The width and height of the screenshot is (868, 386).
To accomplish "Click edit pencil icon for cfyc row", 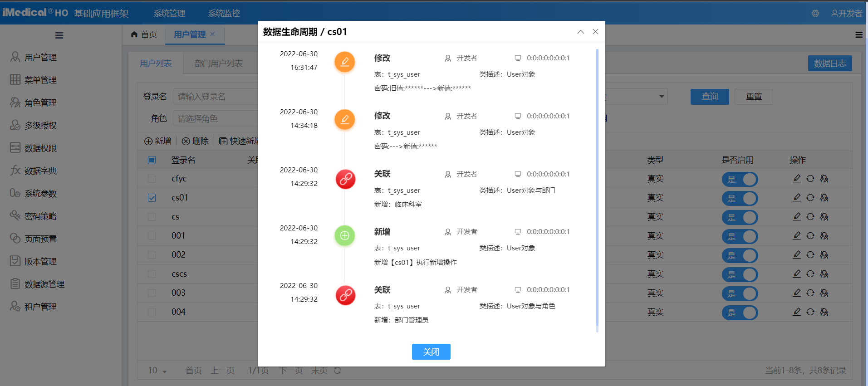I will [797, 179].
